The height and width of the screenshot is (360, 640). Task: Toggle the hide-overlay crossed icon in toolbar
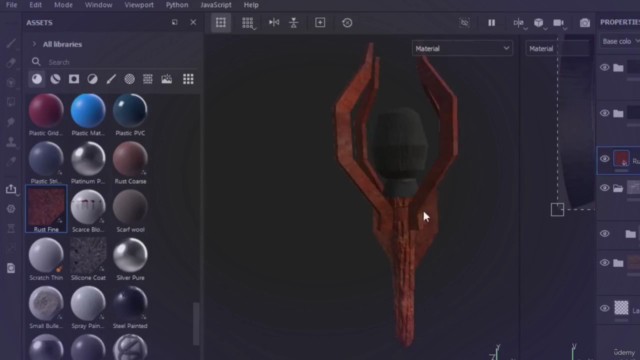coord(464,22)
